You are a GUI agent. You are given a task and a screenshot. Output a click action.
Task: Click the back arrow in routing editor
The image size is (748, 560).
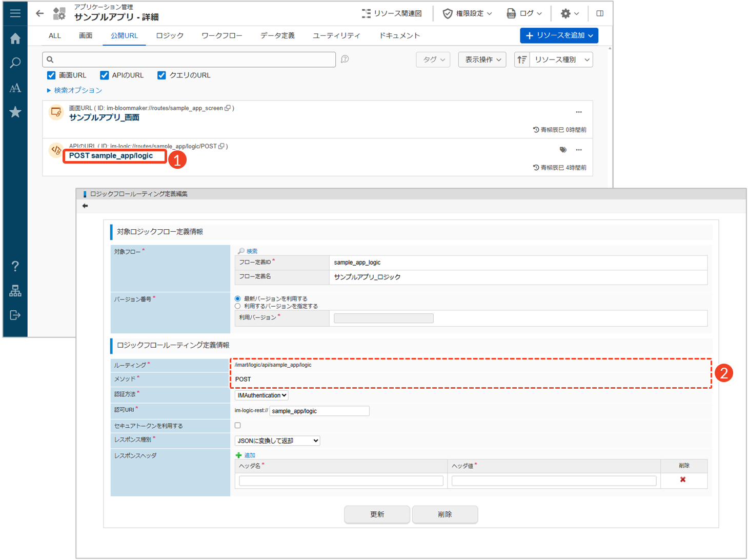(85, 206)
